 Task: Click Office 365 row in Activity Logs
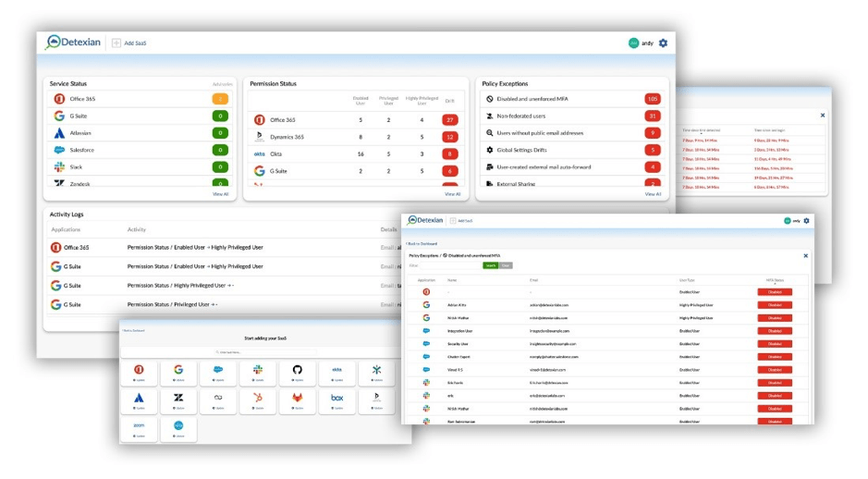[225, 248]
